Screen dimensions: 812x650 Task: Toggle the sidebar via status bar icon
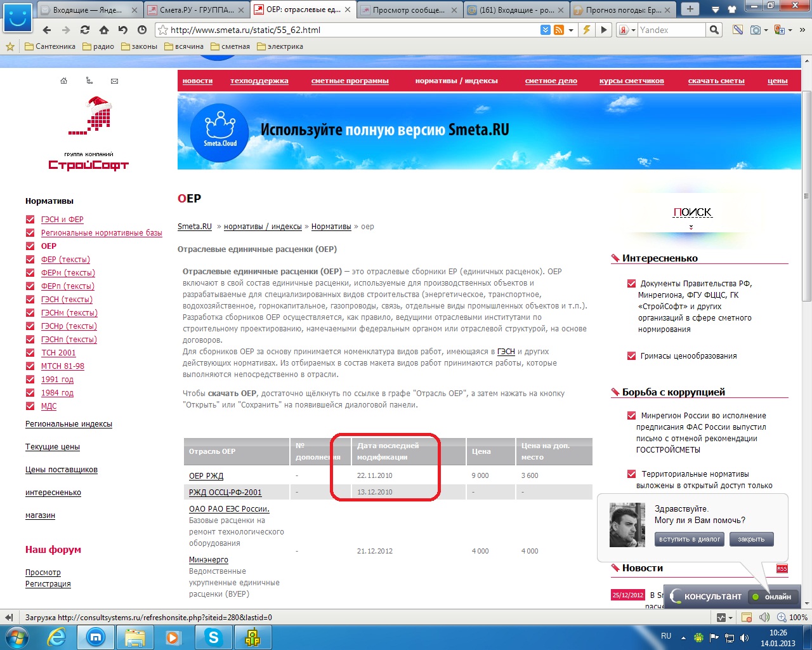point(9,617)
